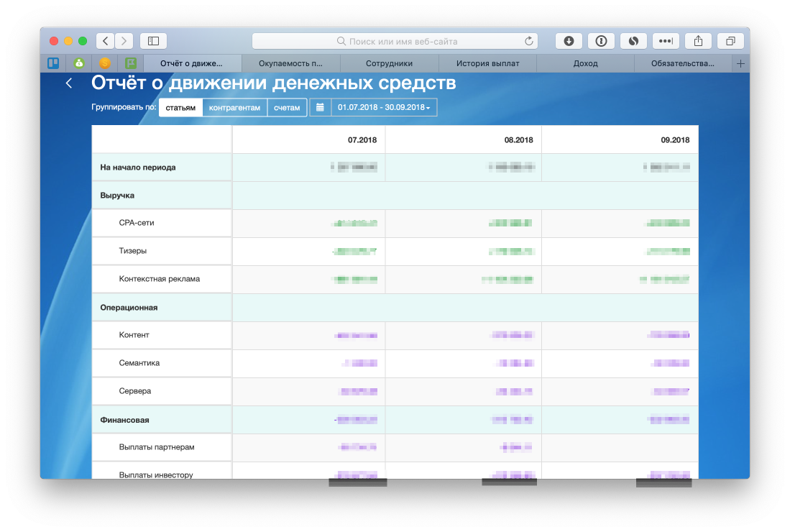
Task: Click Контекстная реклама value for 09.2018
Action: (x=664, y=279)
